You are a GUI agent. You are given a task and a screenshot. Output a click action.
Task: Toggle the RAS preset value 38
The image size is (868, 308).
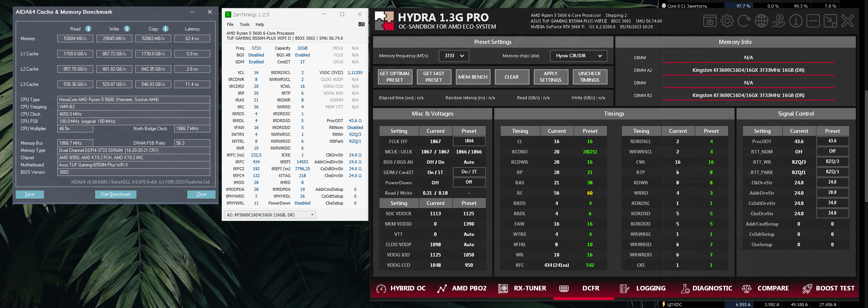(590, 183)
